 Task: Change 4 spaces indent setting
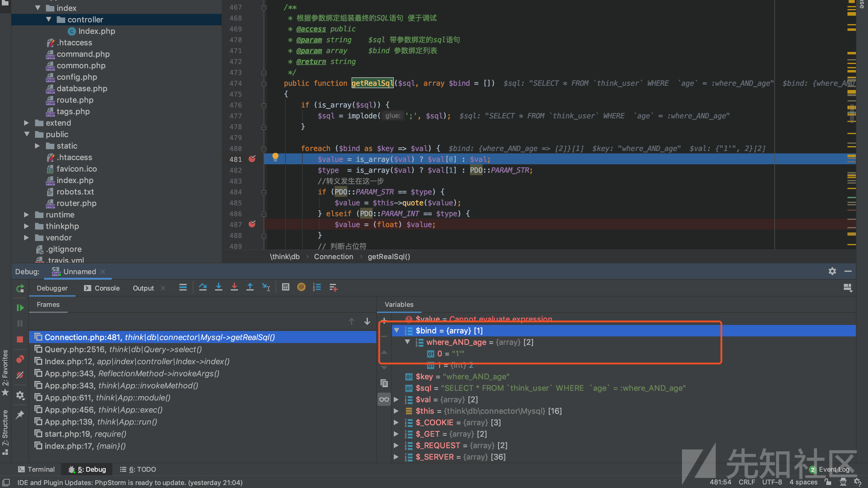coord(803,482)
